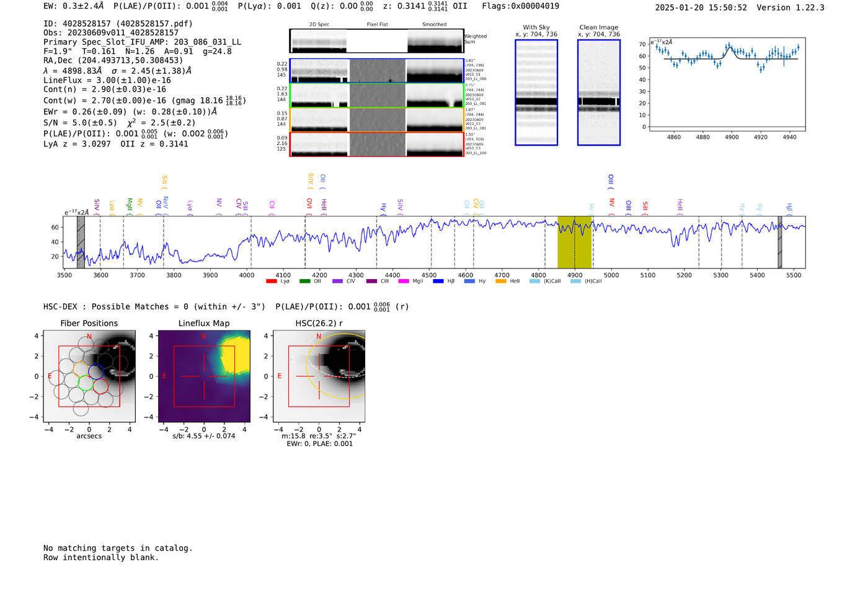Click the "Cont(n) = 2.90(±0.03)e-16" value

click(105, 89)
